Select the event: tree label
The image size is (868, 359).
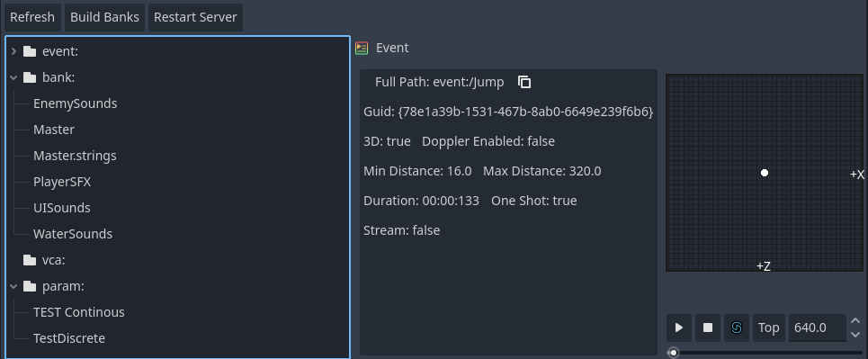point(60,51)
